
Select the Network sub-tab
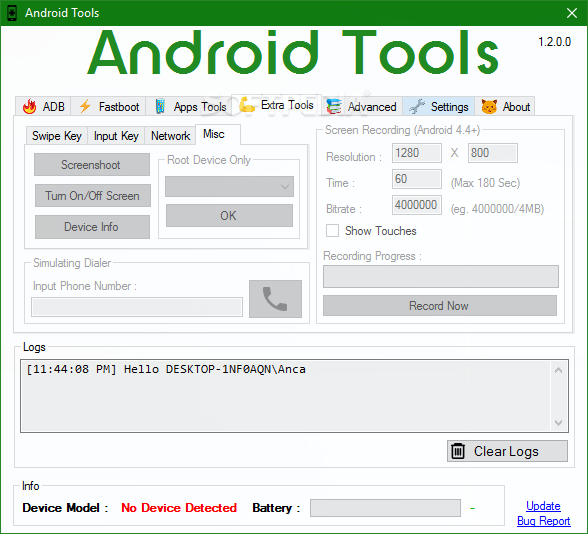coord(170,136)
